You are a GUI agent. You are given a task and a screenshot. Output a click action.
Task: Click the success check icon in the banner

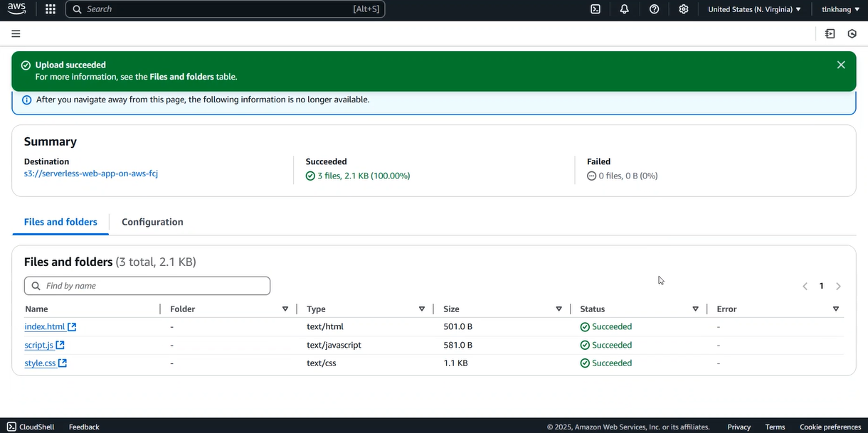pos(26,65)
